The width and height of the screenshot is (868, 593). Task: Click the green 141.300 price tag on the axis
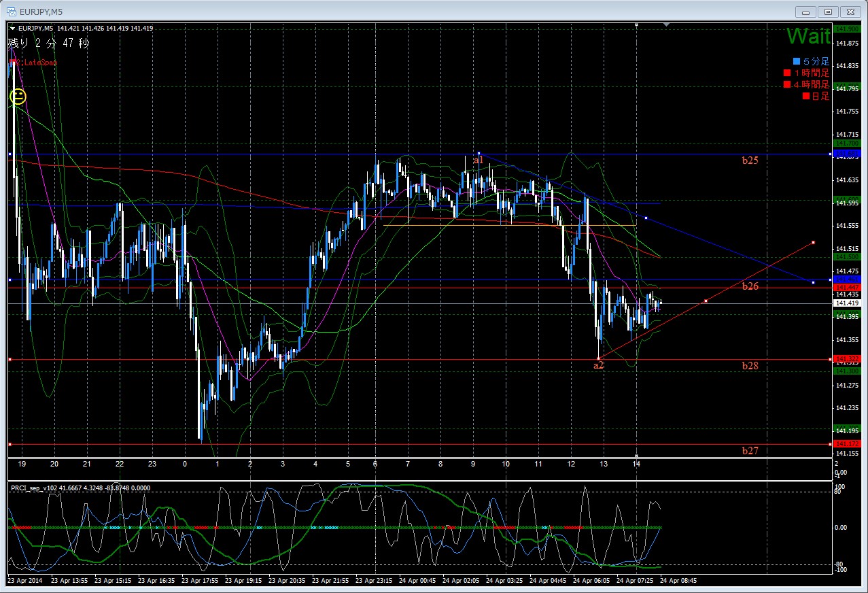pos(847,371)
